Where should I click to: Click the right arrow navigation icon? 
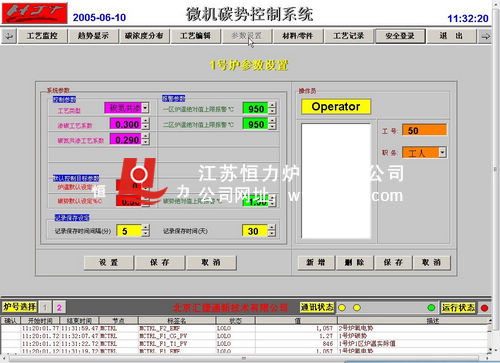[485, 36]
